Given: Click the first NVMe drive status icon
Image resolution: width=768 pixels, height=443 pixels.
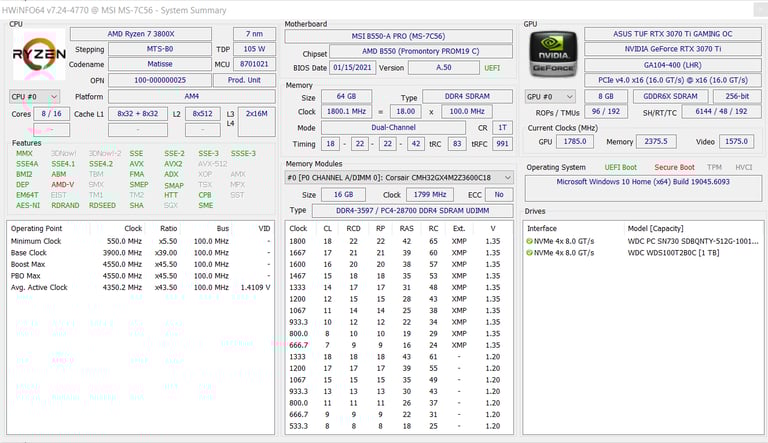Looking at the screenshot, I should pos(529,241).
